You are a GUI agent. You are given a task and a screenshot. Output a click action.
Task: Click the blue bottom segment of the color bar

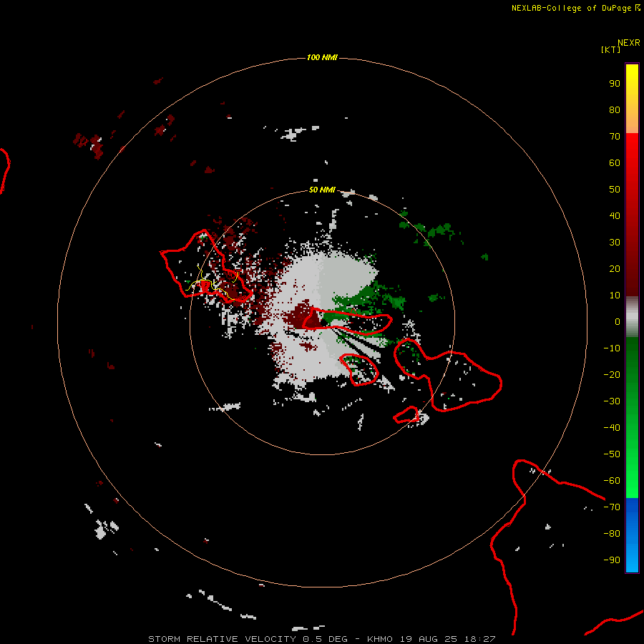click(x=632, y=535)
